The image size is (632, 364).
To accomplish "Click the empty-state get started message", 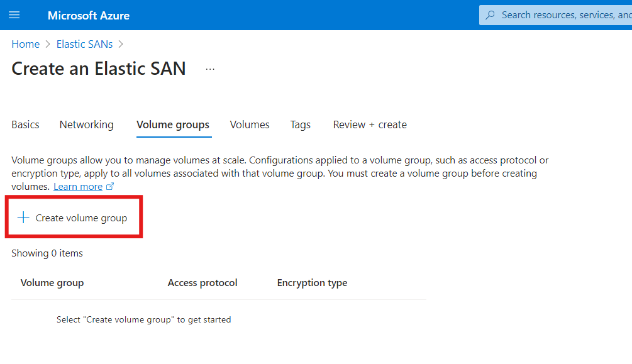I will (x=144, y=319).
